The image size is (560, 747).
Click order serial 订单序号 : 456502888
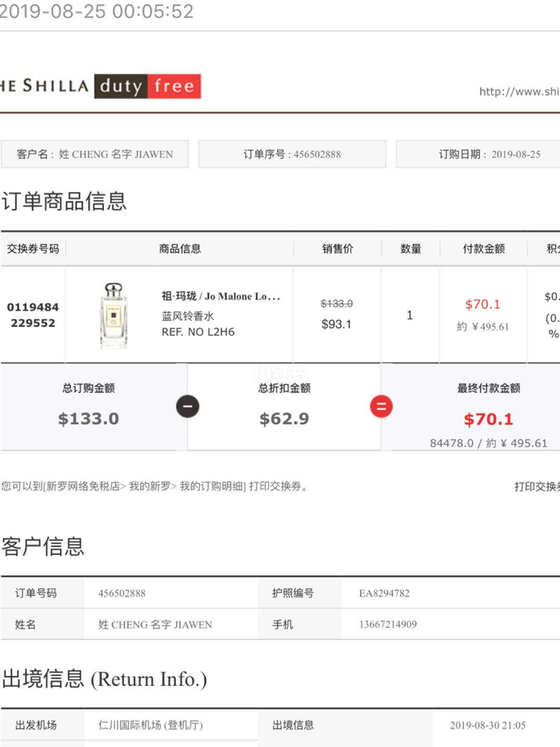click(x=292, y=154)
